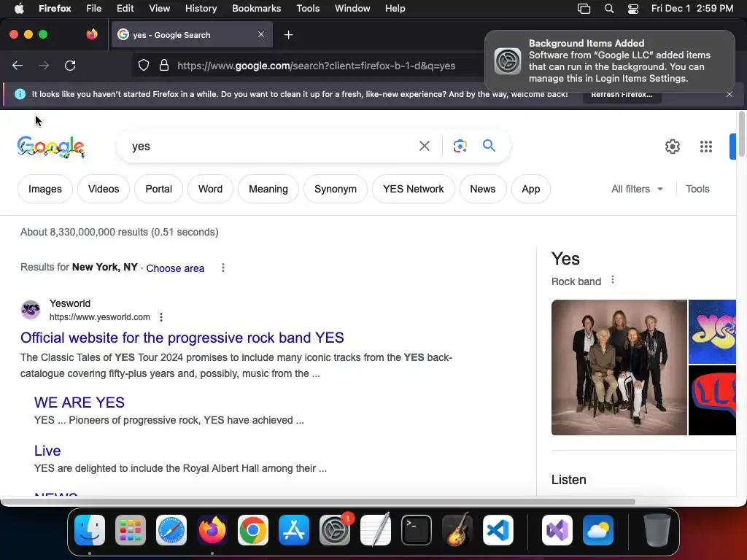
Task: Open Launchpad from the Dock
Action: (x=131, y=530)
